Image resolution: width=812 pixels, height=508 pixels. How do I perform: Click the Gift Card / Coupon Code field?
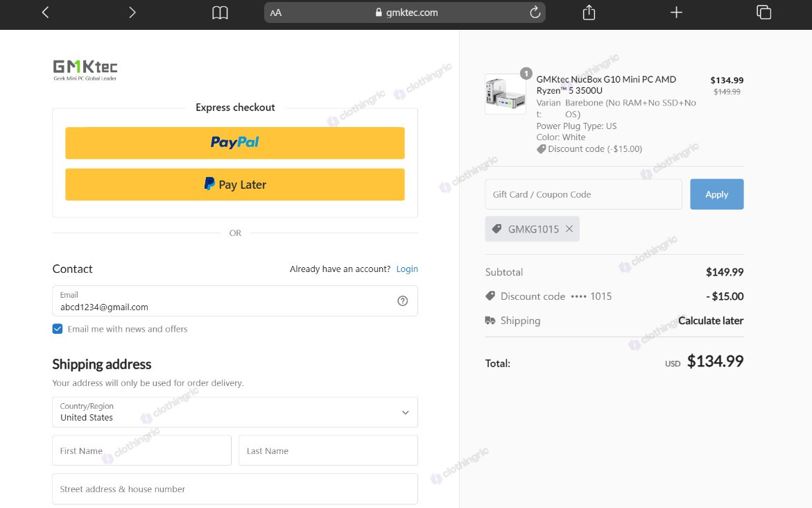pyautogui.click(x=584, y=194)
